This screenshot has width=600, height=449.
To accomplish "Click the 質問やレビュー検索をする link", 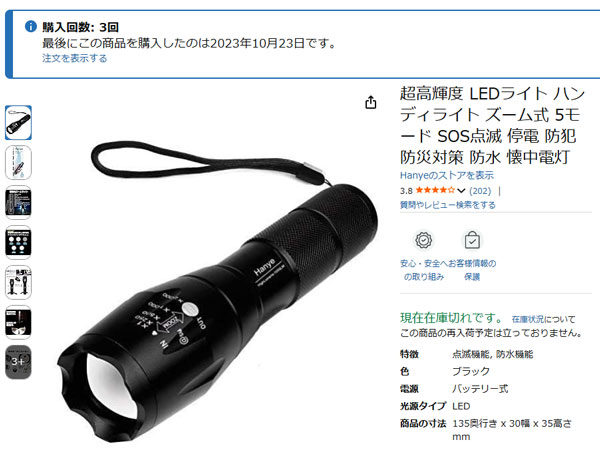I will click(448, 205).
